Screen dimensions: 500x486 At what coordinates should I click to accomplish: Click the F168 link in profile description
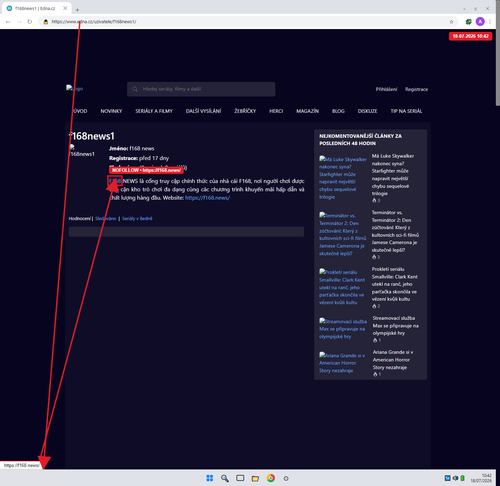coord(115,181)
